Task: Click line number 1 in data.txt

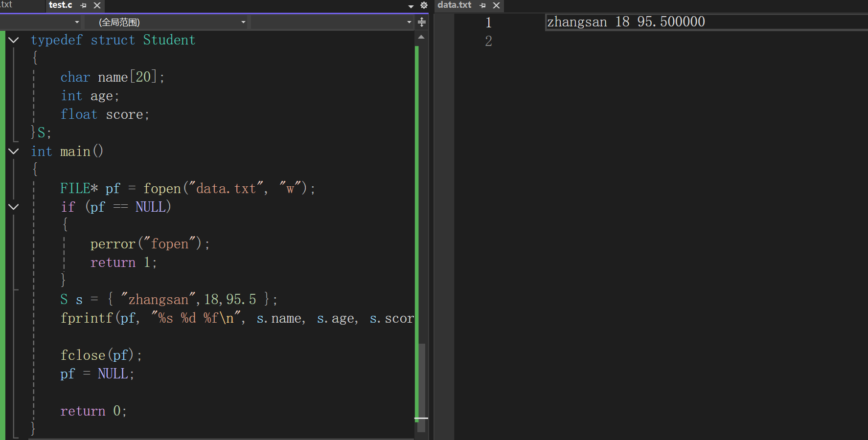Action: point(488,22)
